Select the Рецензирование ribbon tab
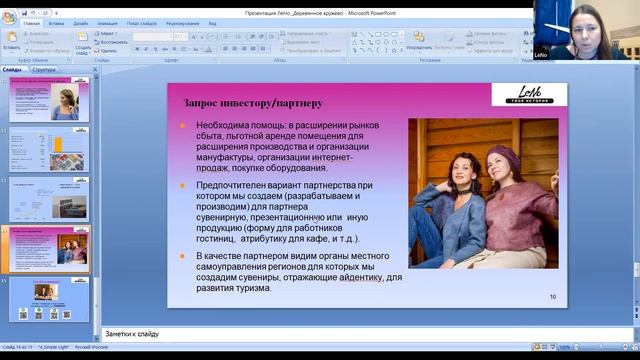Viewport: 640px width, 360px height. 182,24
